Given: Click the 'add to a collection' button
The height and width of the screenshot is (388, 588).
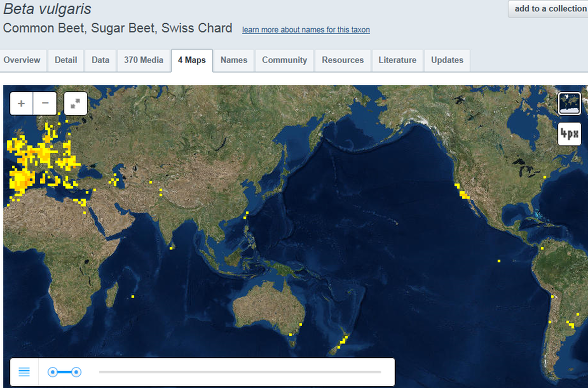Looking at the screenshot, I should click(549, 9).
